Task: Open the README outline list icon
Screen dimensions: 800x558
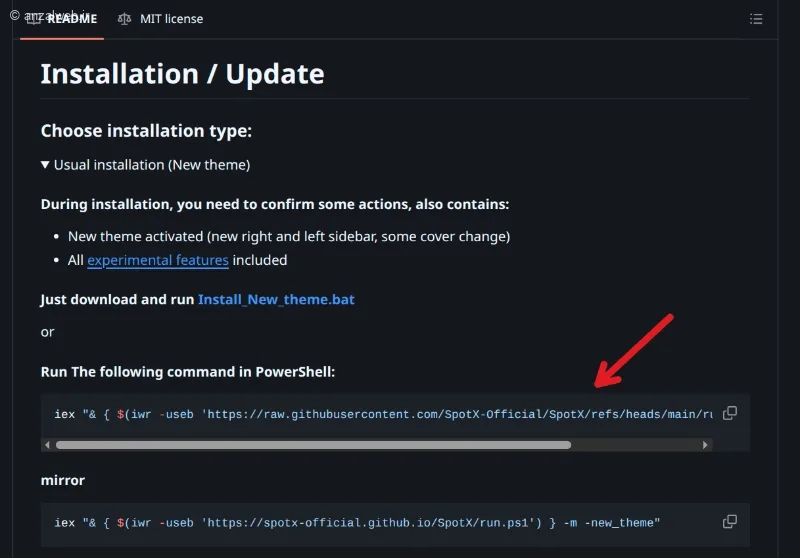Action: tap(756, 19)
